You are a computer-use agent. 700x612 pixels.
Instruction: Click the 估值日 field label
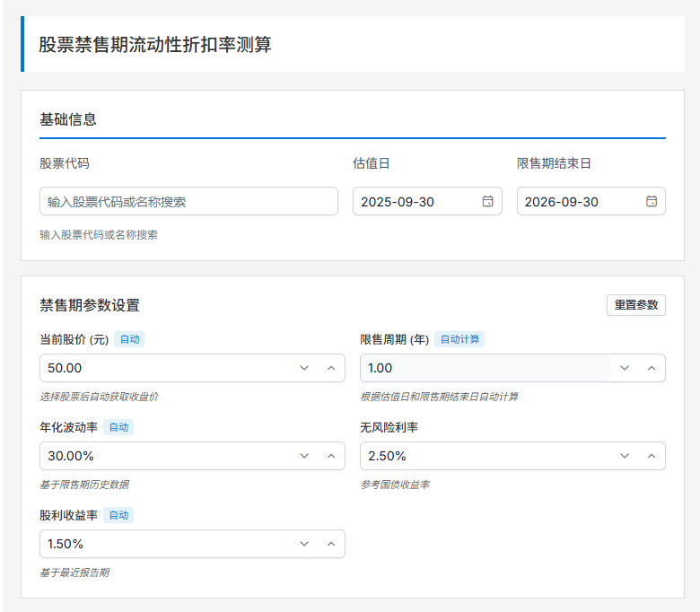click(372, 163)
